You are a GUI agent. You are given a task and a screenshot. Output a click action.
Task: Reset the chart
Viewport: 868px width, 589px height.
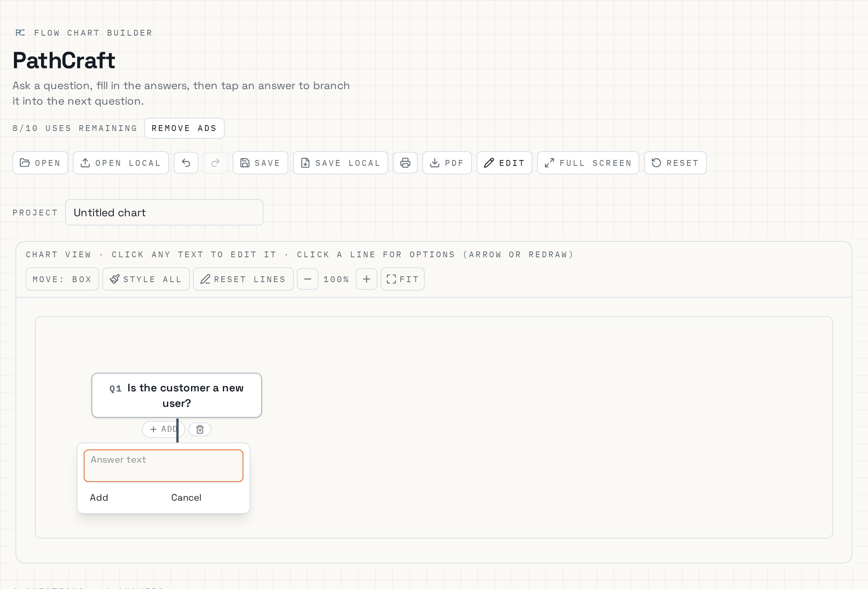point(675,163)
